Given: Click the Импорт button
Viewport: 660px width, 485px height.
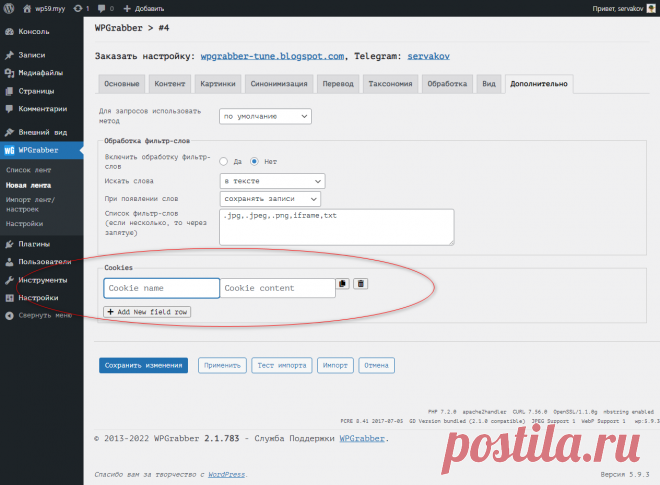Looking at the screenshot, I should click(x=335, y=365).
